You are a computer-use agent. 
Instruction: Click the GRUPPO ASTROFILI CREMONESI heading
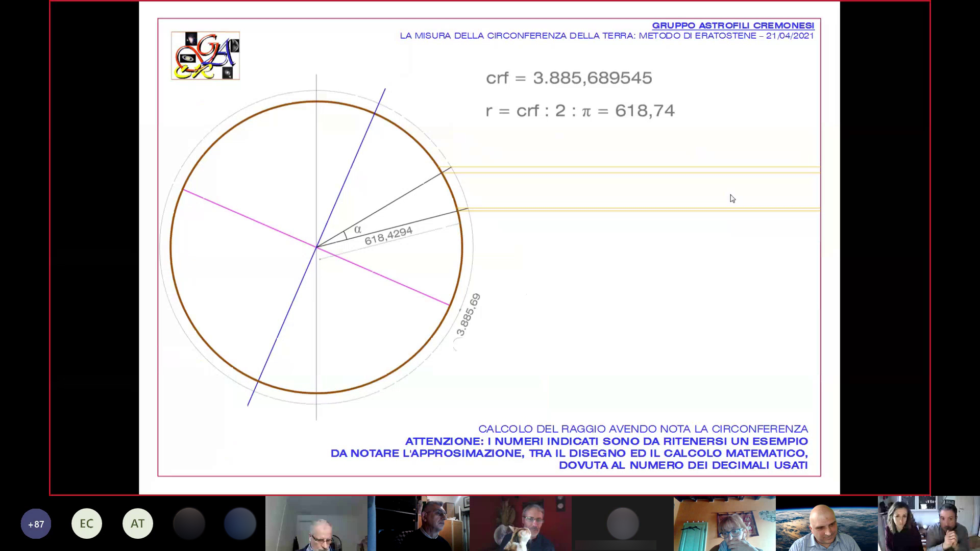coord(733,26)
